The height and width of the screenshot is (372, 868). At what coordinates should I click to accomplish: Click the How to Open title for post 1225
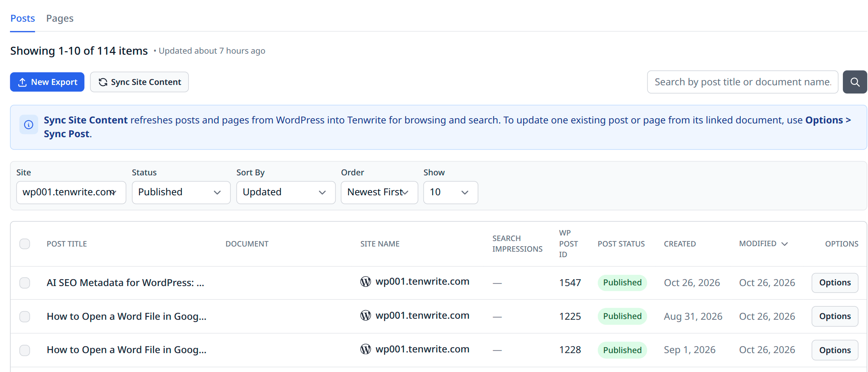tap(127, 316)
